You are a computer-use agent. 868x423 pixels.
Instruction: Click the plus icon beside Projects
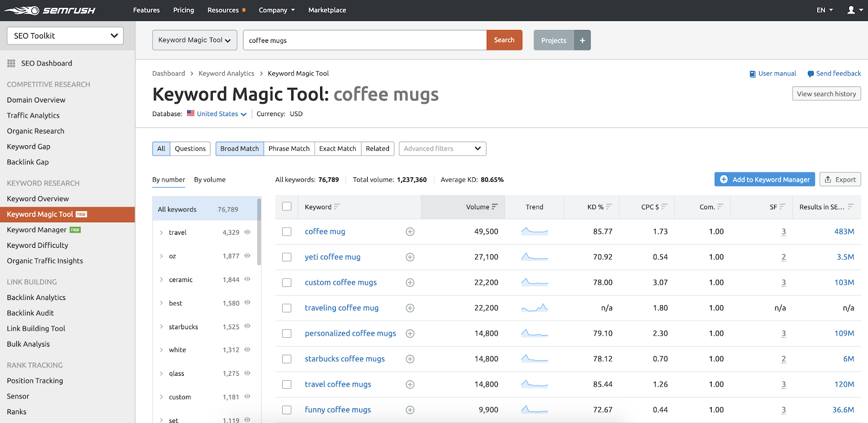click(x=582, y=40)
